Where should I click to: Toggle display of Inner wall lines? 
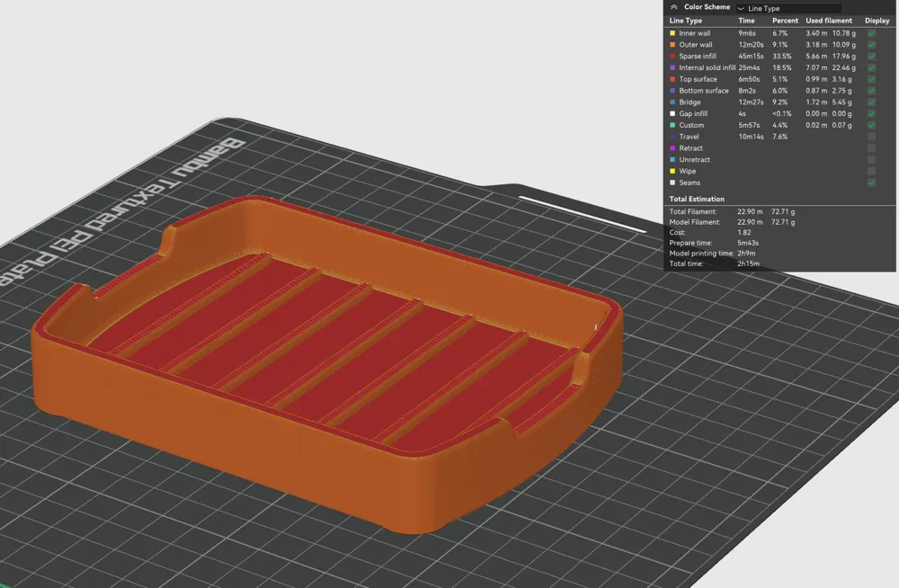coord(871,33)
